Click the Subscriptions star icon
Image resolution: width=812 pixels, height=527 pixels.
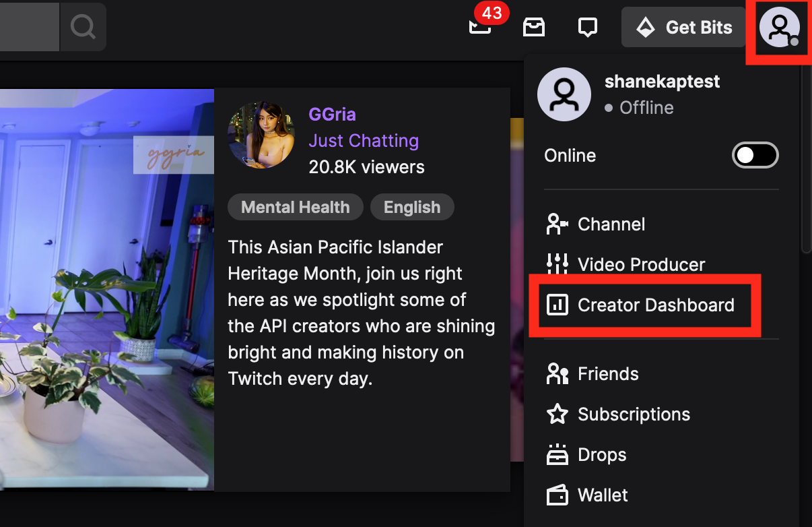(557, 414)
